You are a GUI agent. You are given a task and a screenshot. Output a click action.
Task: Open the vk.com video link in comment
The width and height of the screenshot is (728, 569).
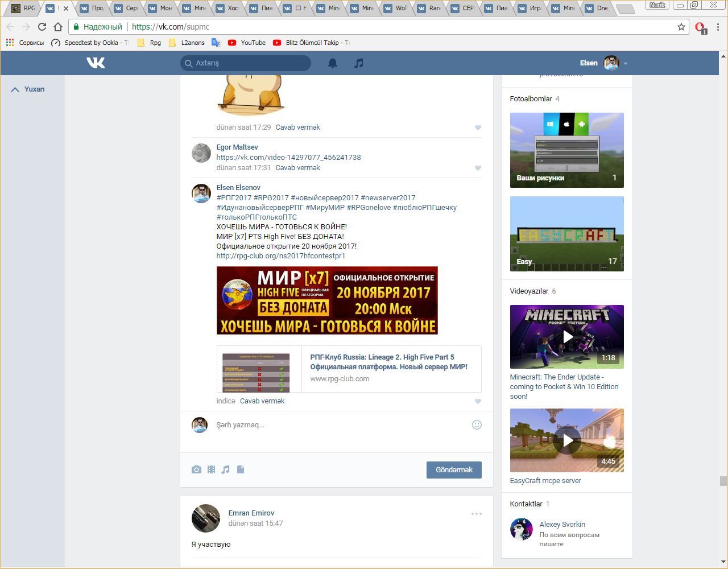tap(288, 158)
